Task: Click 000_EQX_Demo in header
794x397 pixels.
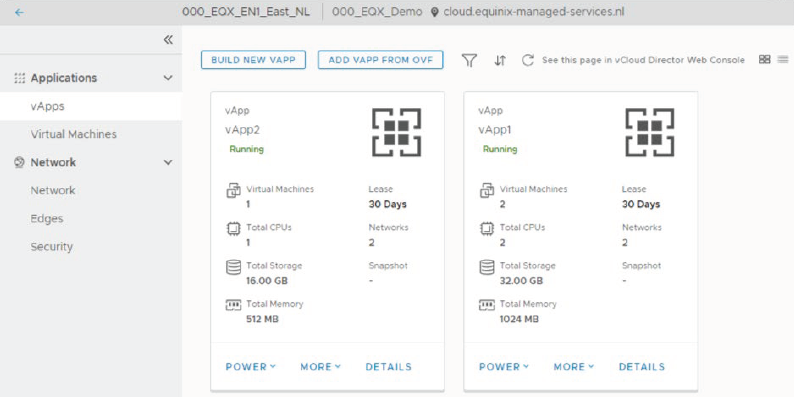Action: [x=377, y=12]
